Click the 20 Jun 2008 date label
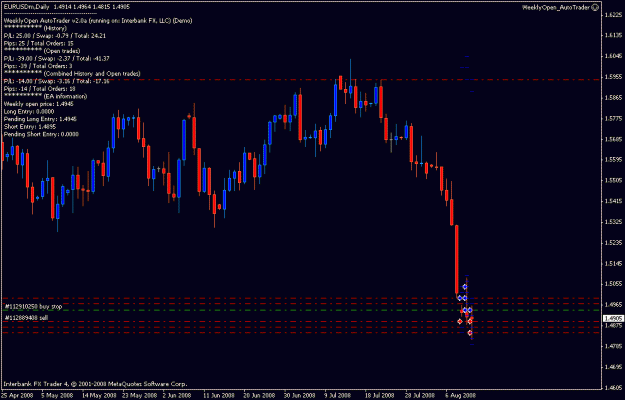625x400 pixels. tap(259, 396)
